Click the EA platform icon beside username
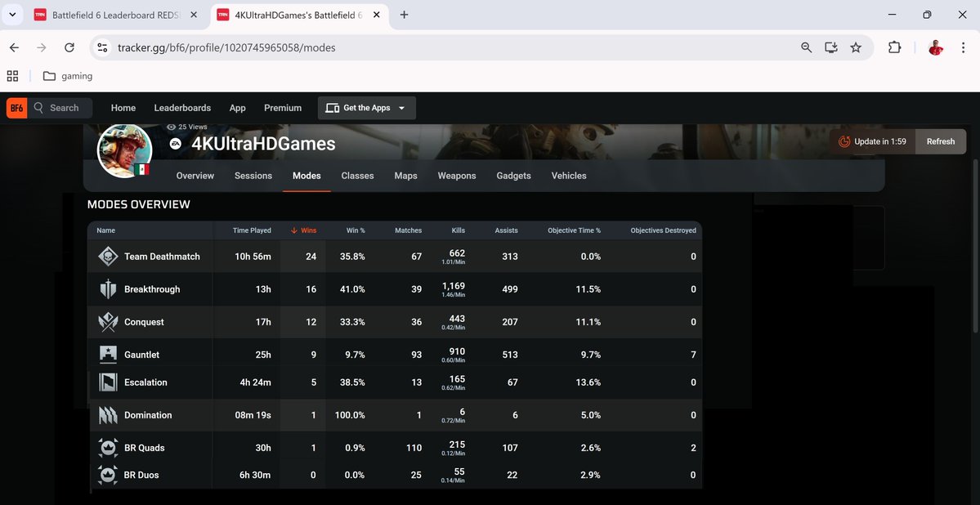980x505 pixels. pos(177,144)
